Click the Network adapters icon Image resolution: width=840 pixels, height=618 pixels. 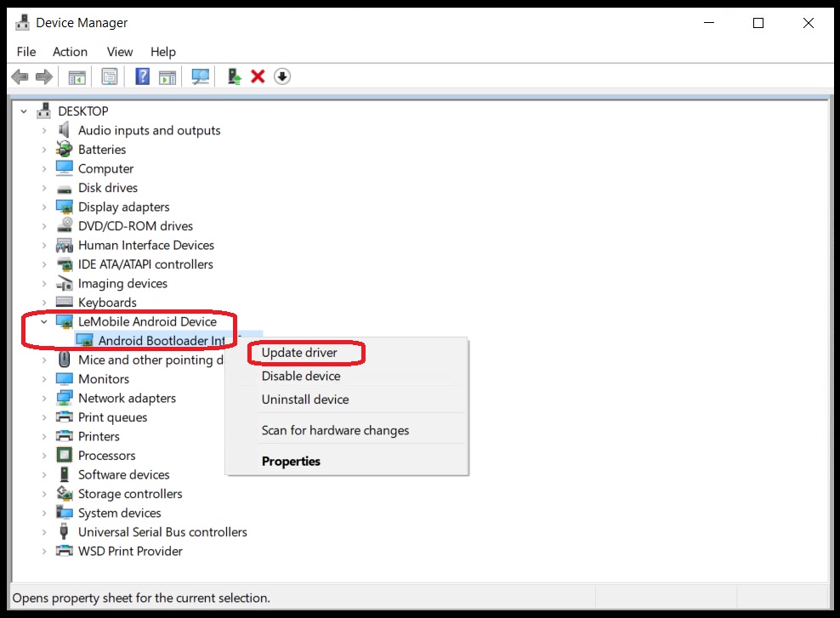(x=65, y=398)
